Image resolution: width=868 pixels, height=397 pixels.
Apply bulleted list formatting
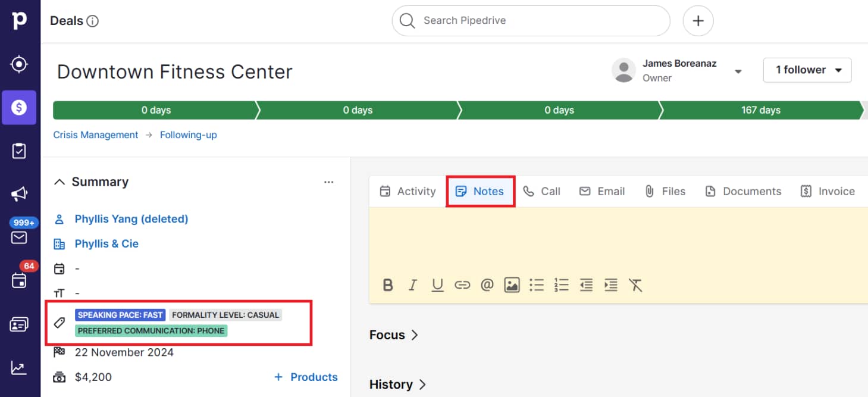click(x=537, y=286)
